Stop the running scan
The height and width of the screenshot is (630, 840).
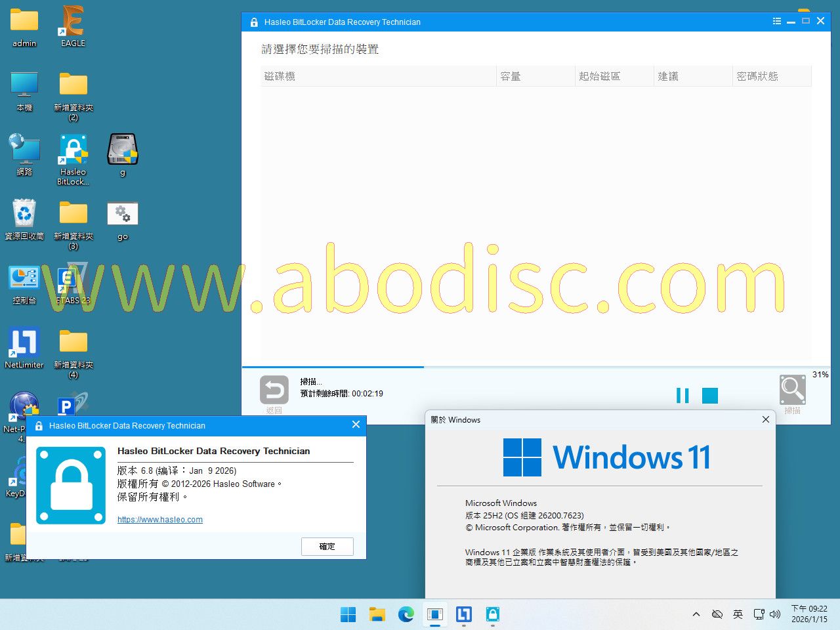click(x=709, y=395)
